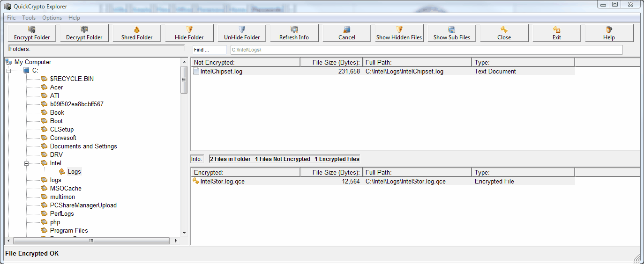
Task: Click the folder tree vertical scrollbar thumb
Action: (184, 80)
